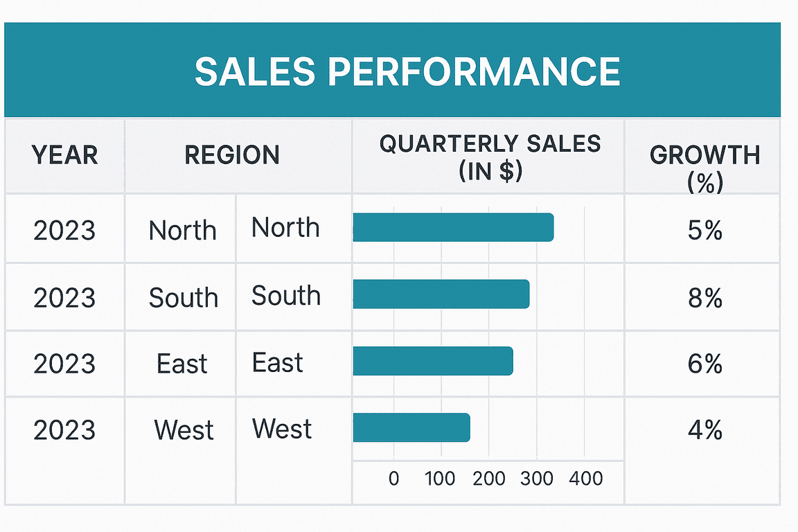Image resolution: width=798 pixels, height=532 pixels.
Task: Click the East region sales bar
Action: click(433, 361)
